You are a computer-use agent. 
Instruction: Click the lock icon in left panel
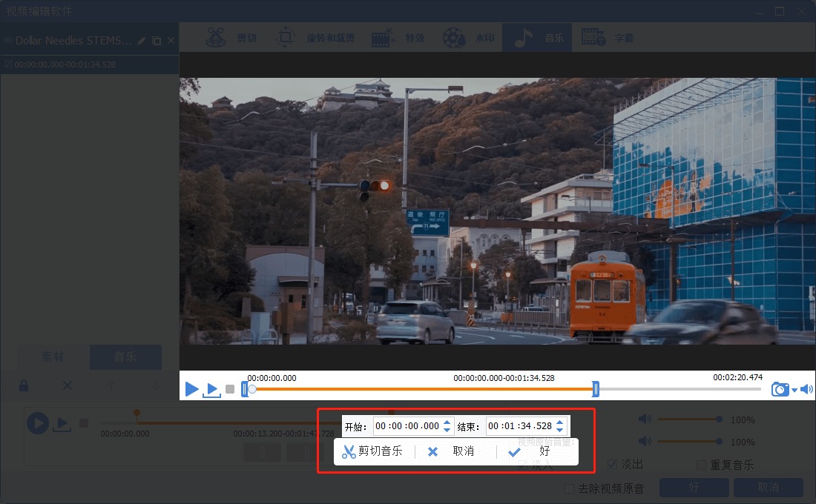[x=24, y=385]
